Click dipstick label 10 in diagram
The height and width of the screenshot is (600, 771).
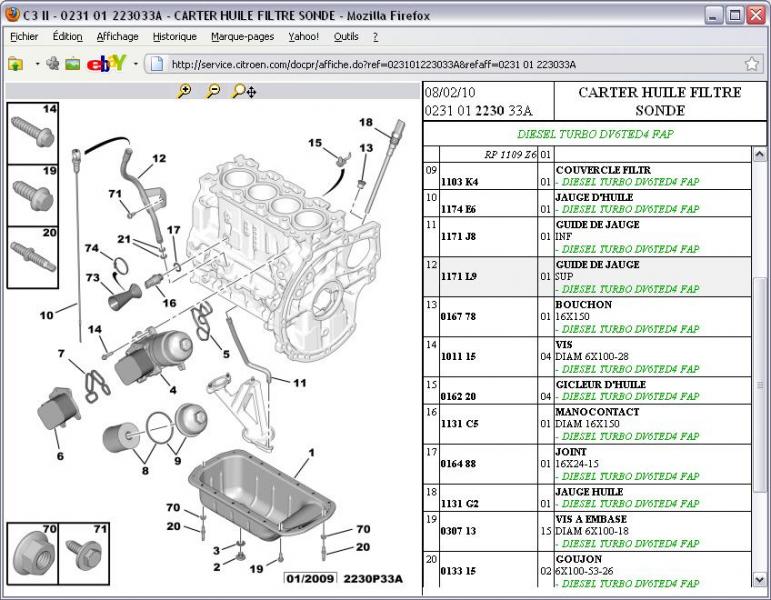pyautogui.click(x=47, y=315)
